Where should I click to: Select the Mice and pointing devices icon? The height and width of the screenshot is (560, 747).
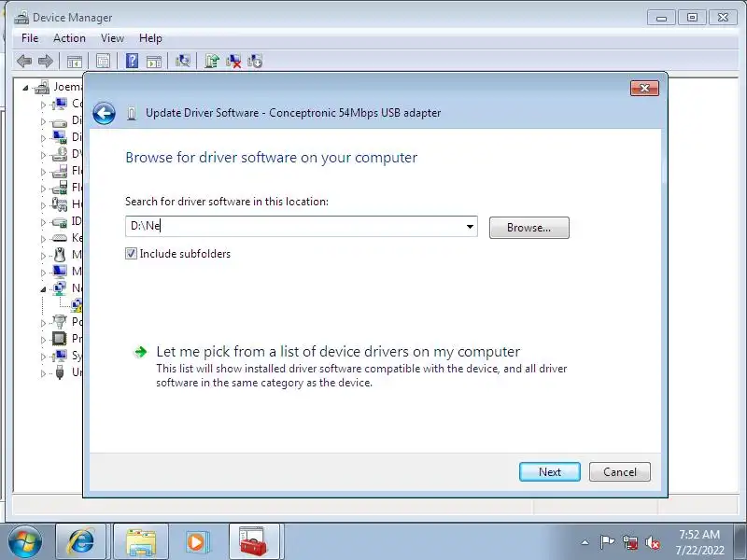(x=60, y=254)
